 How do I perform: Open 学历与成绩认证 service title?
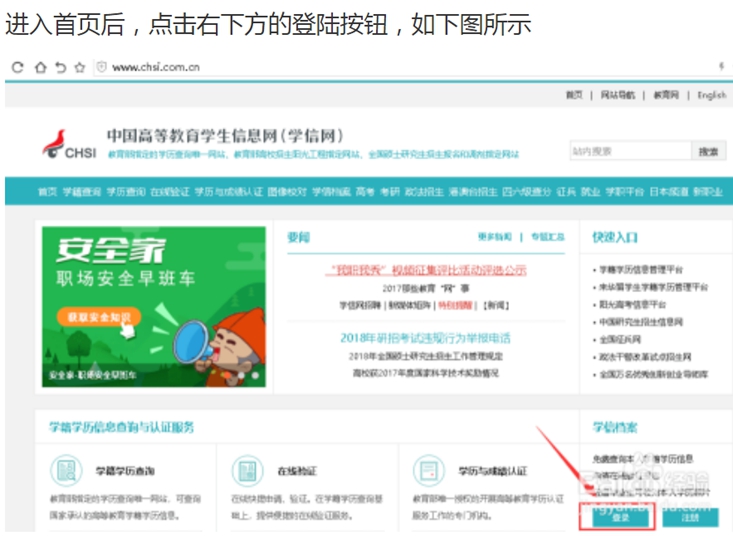click(x=493, y=471)
